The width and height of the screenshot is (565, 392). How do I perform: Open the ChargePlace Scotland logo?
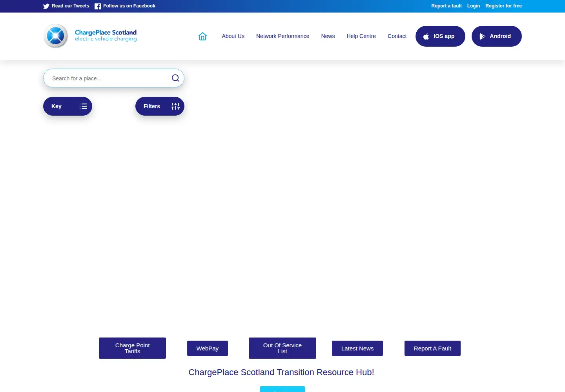[90, 36]
